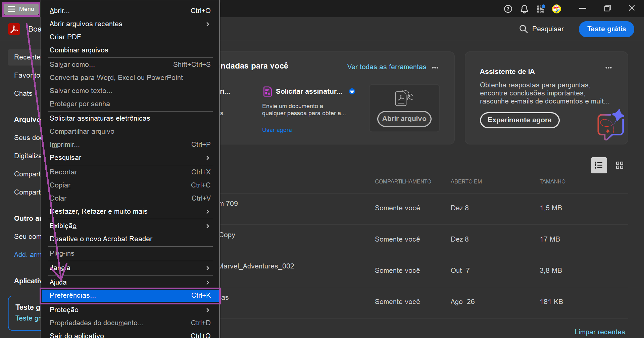This screenshot has width=644, height=338.
Task: Open the Assistente de IA options dots
Action: pyautogui.click(x=609, y=68)
